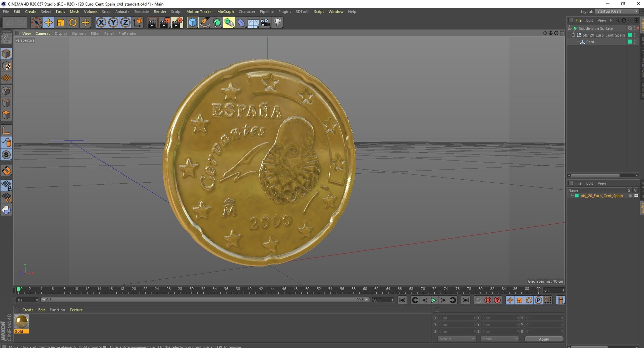This screenshot has height=348, width=644.
Task: Open the spline Pen tool
Action: (205, 22)
